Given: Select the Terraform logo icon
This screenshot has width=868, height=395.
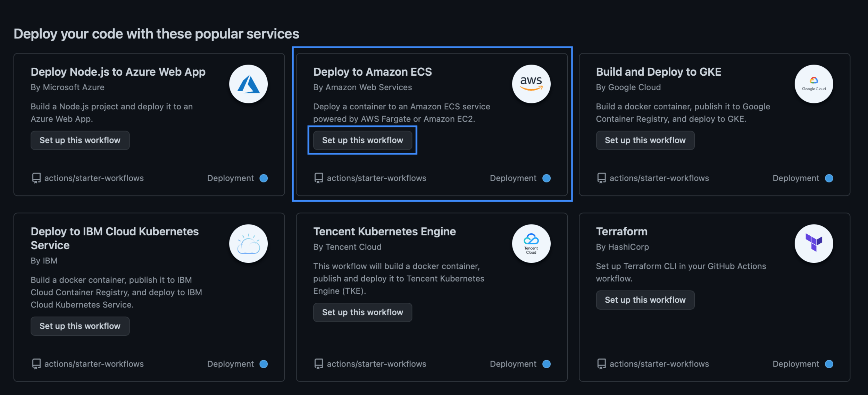Looking at the screenshot, I should (x=813, y=243).
